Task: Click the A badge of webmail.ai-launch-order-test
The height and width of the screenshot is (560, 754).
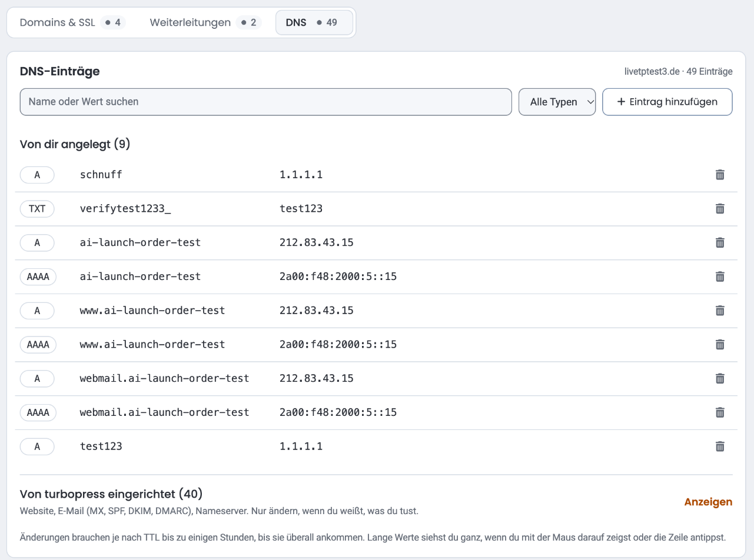Action: [37, 378]
